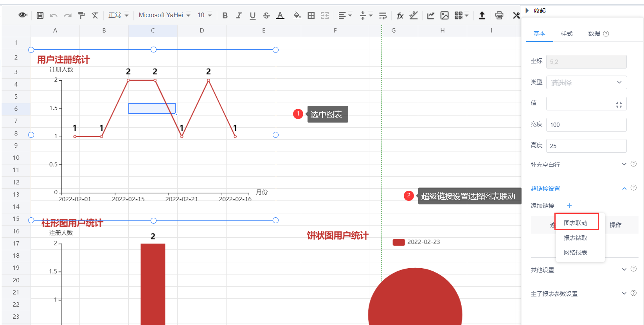
Task: Select '图表联动' from link menu
Action: [x=576, y=223]
